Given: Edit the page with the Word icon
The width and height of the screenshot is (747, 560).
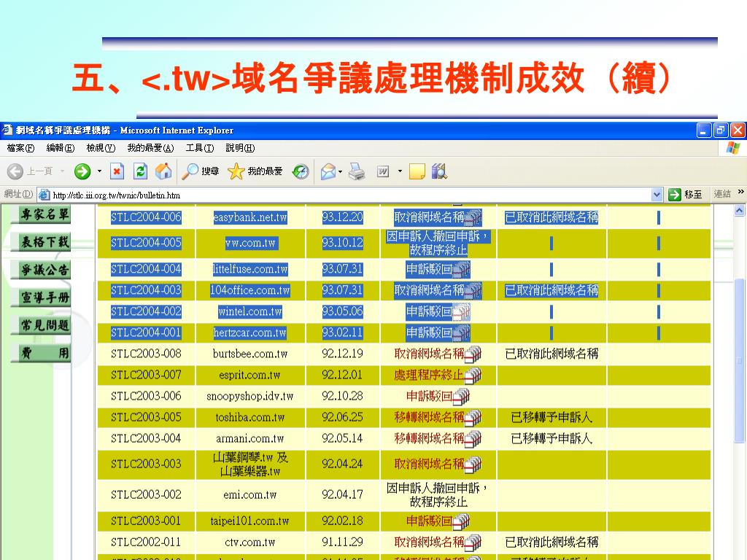Looking at the screenshot, I should click(x=383, y=171).
